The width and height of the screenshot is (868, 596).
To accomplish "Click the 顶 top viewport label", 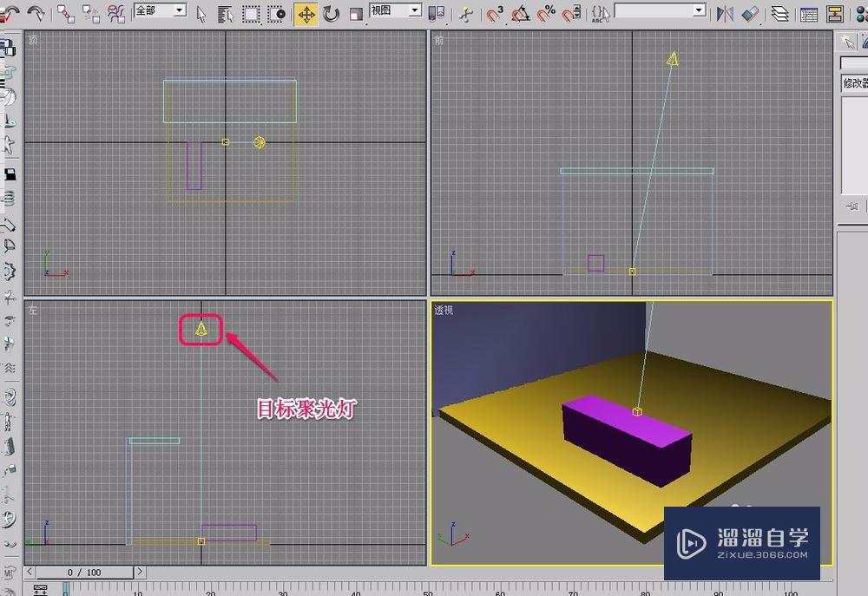I will click(x=33, y=40).
